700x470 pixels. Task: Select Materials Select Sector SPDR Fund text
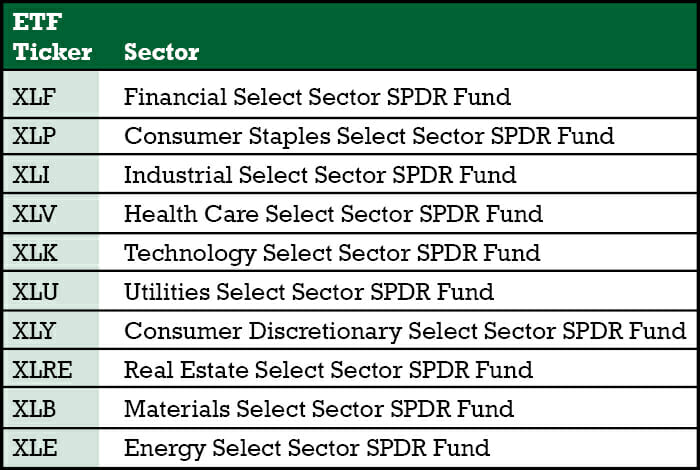point(318,409)
